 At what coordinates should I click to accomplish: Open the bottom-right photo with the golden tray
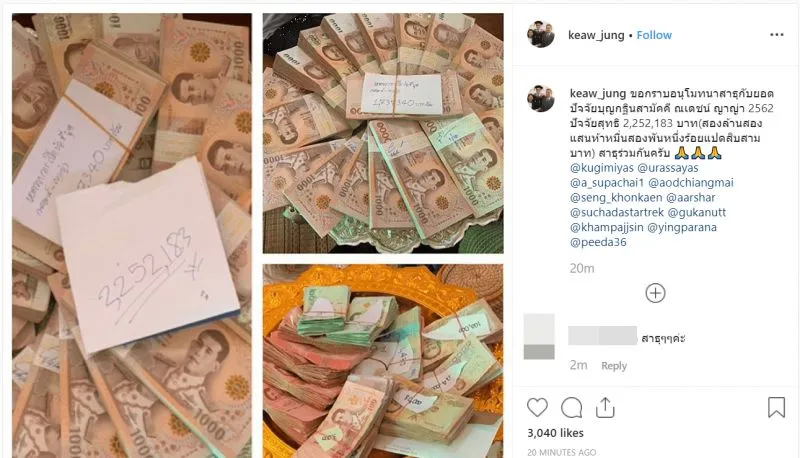[x=383, y=361]
